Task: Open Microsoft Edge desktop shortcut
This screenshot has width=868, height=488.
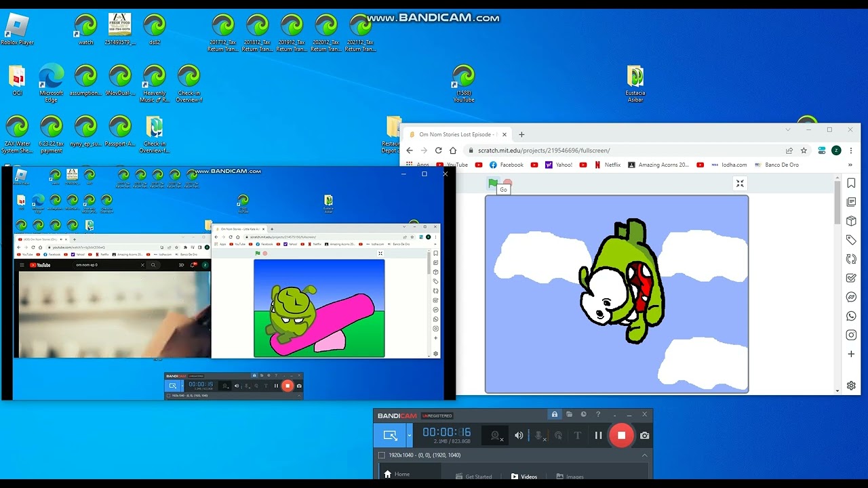Action: (51, 83)
